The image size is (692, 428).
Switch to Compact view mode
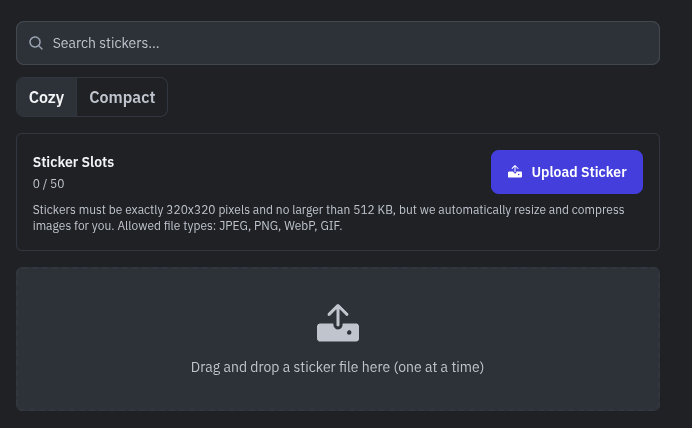122,97
